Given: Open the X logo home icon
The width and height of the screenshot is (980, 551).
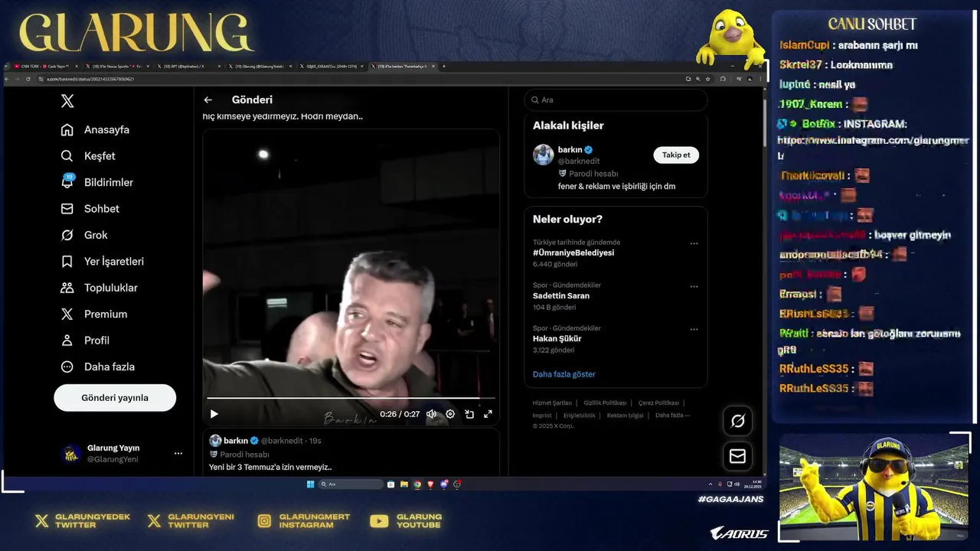Looking at the screenshot, I should [67, 101].
